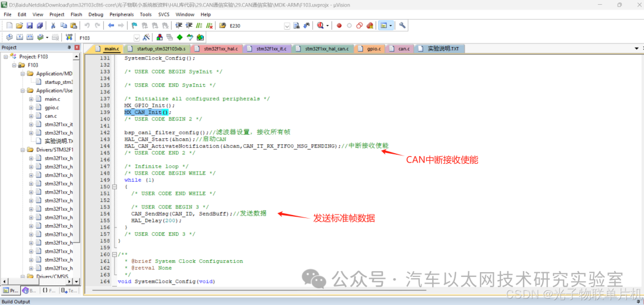Image resolution: width=644 pixels, height=305 pixels.
Task: Expand gpio.c in project tree
Action: [31, 108]
